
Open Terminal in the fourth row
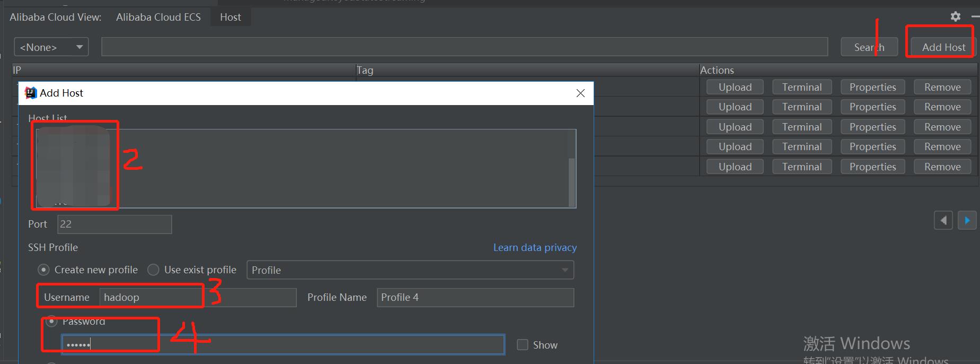coord(802,146)
